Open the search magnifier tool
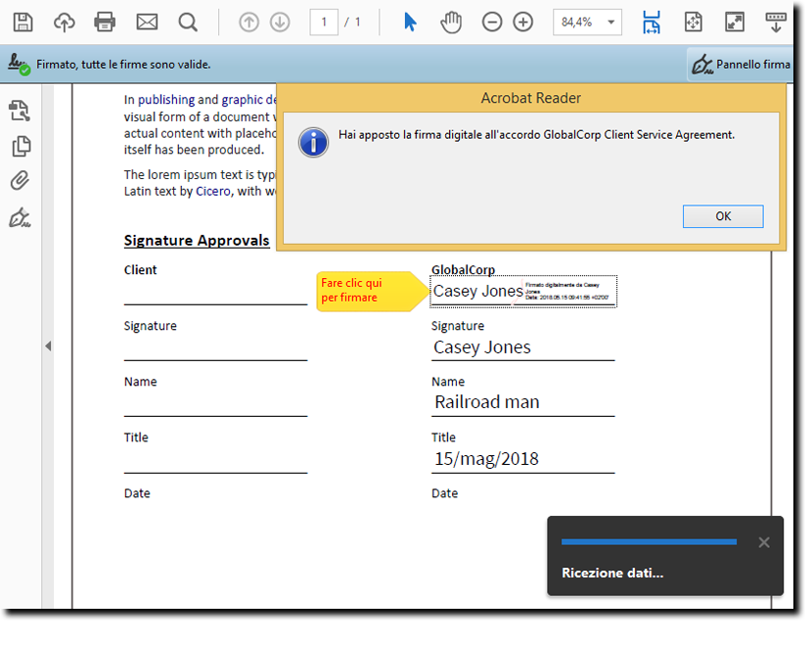812x645 pixels. [x=188, y=23]
